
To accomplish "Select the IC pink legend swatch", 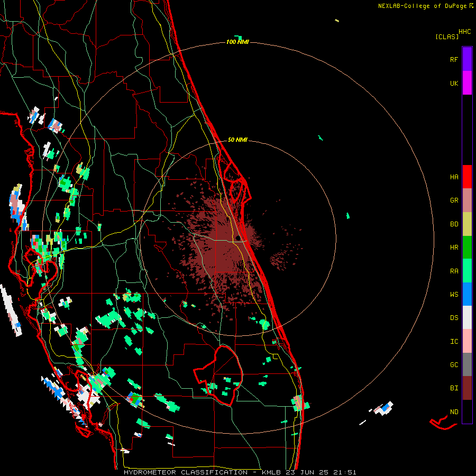I will tap(467, 341).
